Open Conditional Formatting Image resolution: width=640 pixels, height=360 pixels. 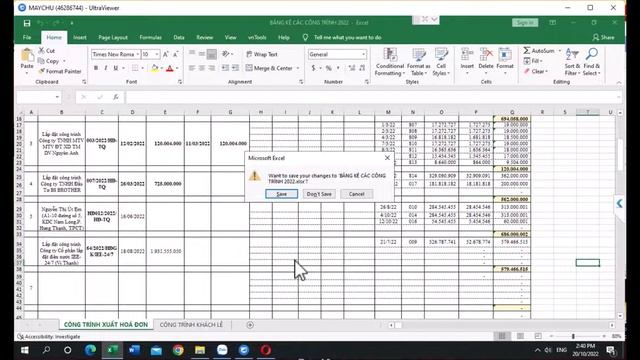coord(390,62)
